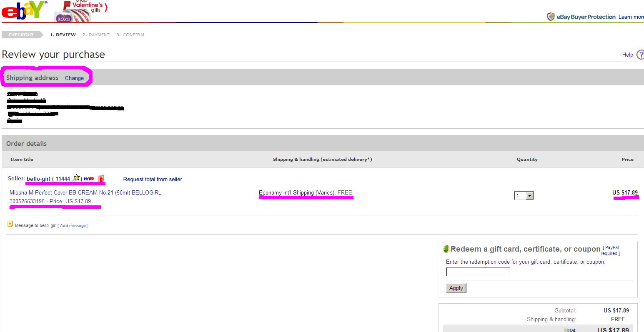Select the 3. Confirm checkout step
The height and width of the screenshot is (332, 644).
coord(130,35)
